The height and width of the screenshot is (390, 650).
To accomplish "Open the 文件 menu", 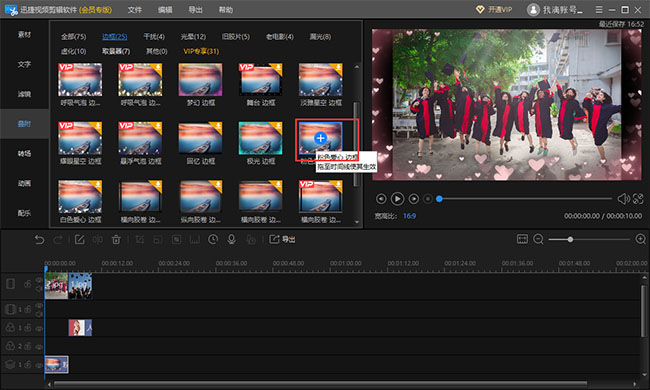I will 135,10.
